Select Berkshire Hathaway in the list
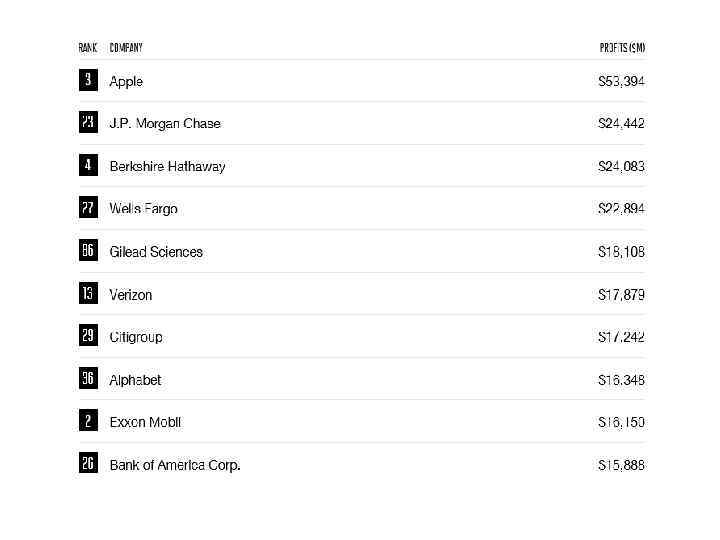 pyautogui.click(x=167, y=166)
